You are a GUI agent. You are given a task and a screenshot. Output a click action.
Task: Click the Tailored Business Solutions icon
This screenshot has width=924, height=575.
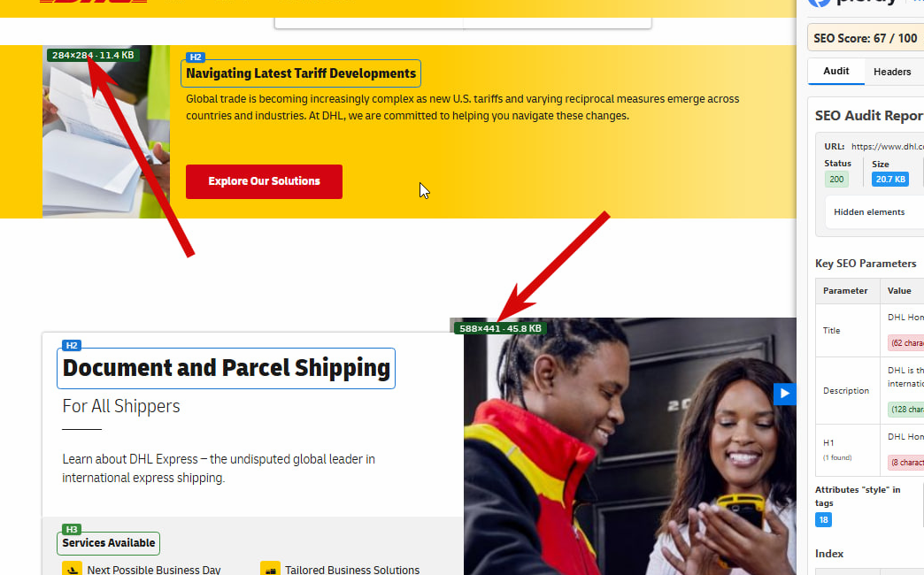coord(270,569)
